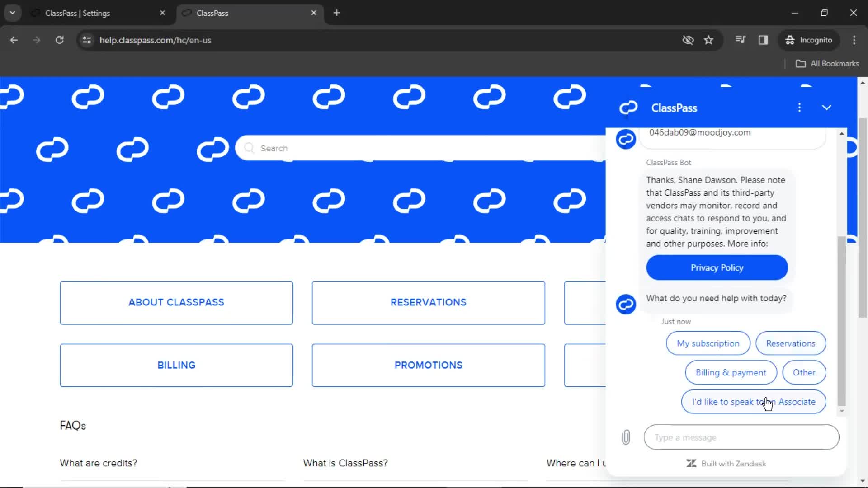Open site information icon in address bar
868x488 pixels.
[x=87, y=40]
